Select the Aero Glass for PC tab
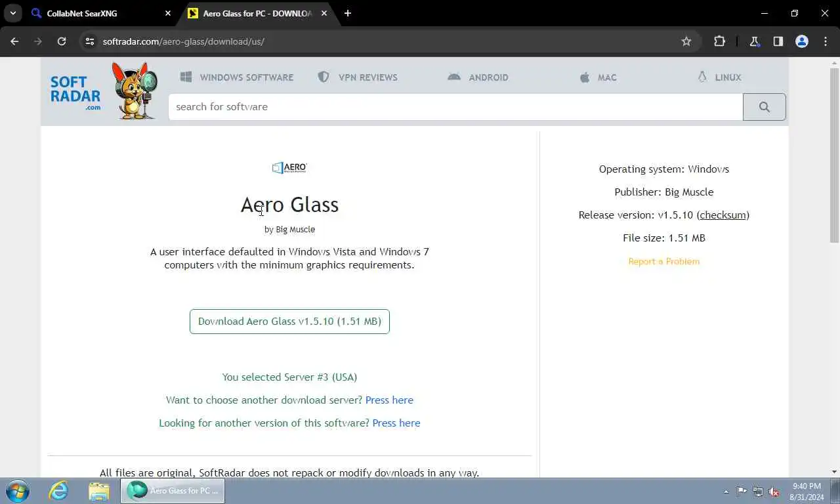Viewport: 840px width, 504px height. pyautogui.click(x=257, y=13)
